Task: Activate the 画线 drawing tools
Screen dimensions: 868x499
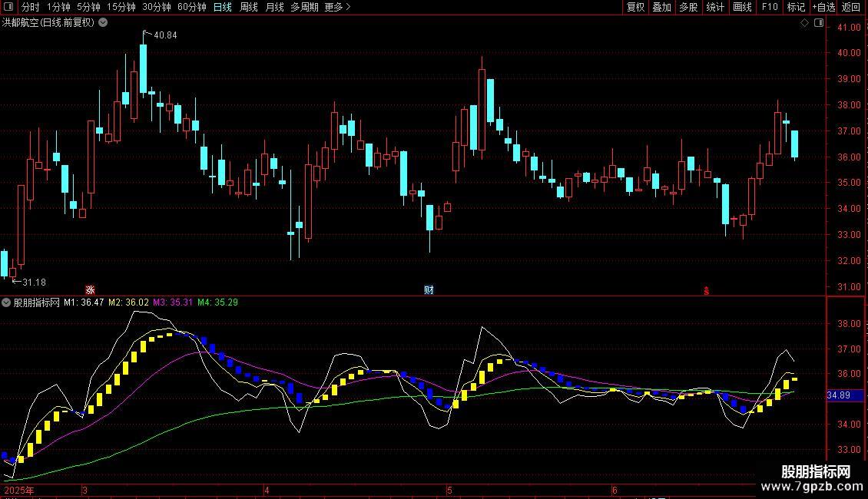Action: tap(742, 7)
